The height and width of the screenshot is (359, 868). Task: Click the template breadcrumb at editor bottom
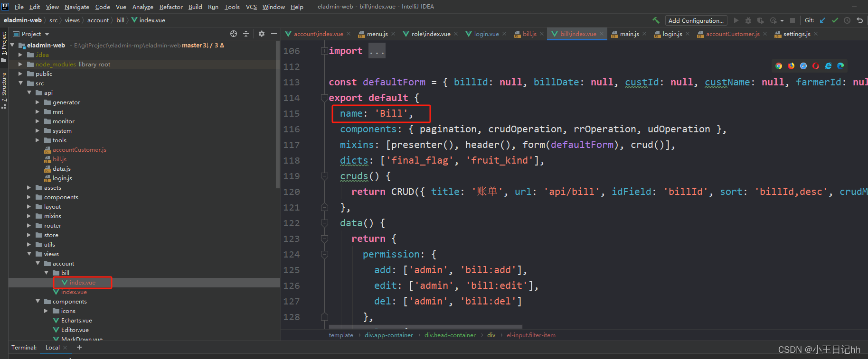pyautogui.click(x=341, y=335)
